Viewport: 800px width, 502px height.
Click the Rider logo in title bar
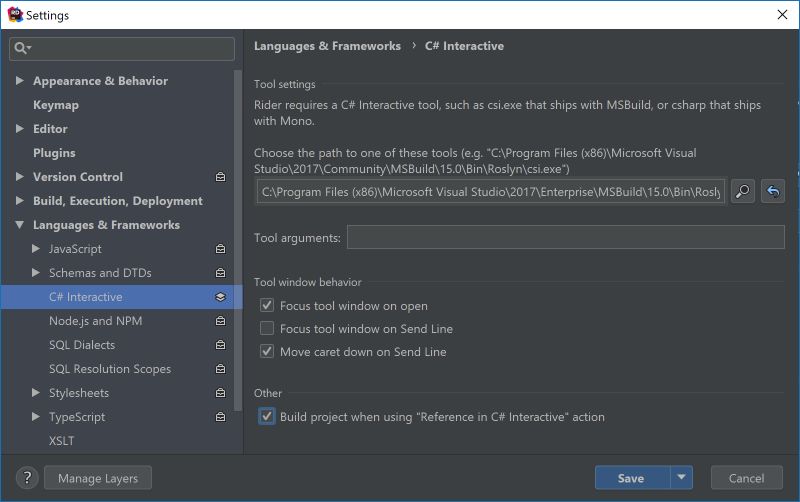(x=15, y=14)
